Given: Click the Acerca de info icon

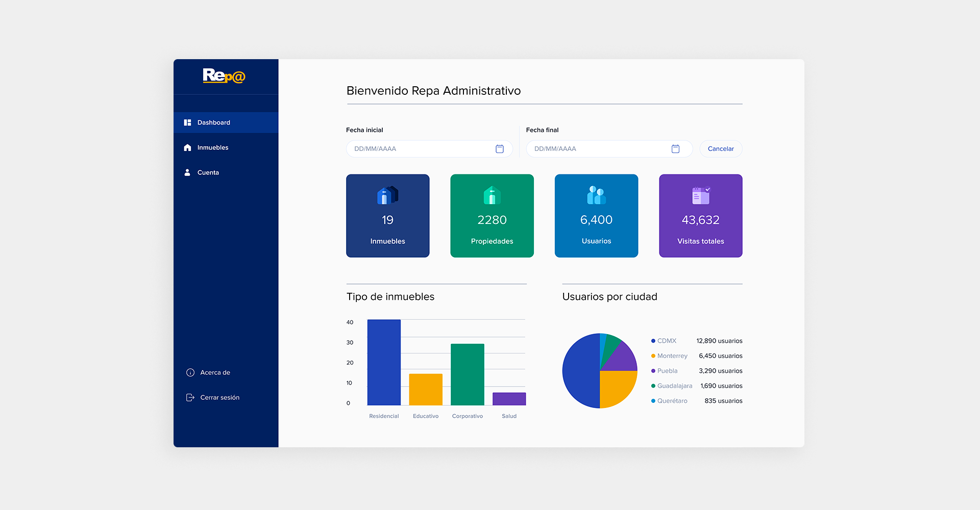Looking at the screenshot, I should pyautogui.click(x=190, y=373).
